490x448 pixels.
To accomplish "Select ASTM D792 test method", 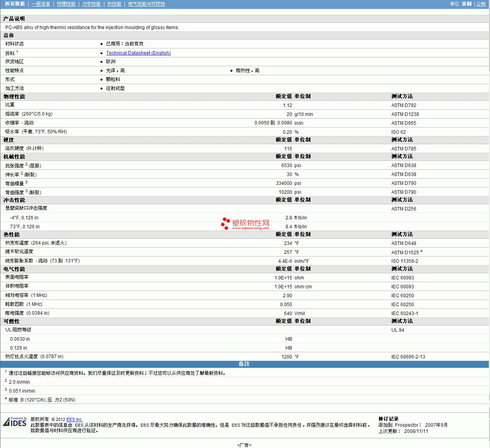I will (404, 105).
